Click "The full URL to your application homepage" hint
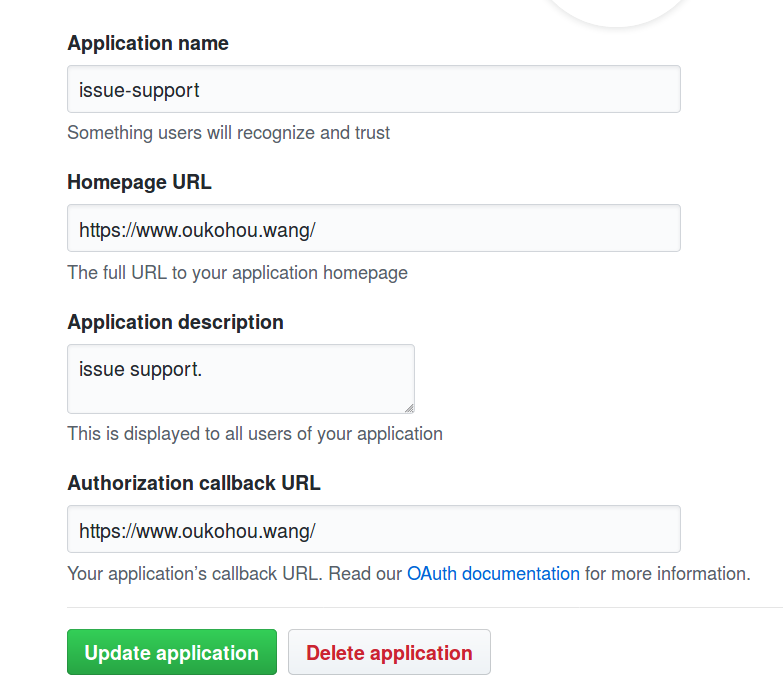 [x=238, y=273]
